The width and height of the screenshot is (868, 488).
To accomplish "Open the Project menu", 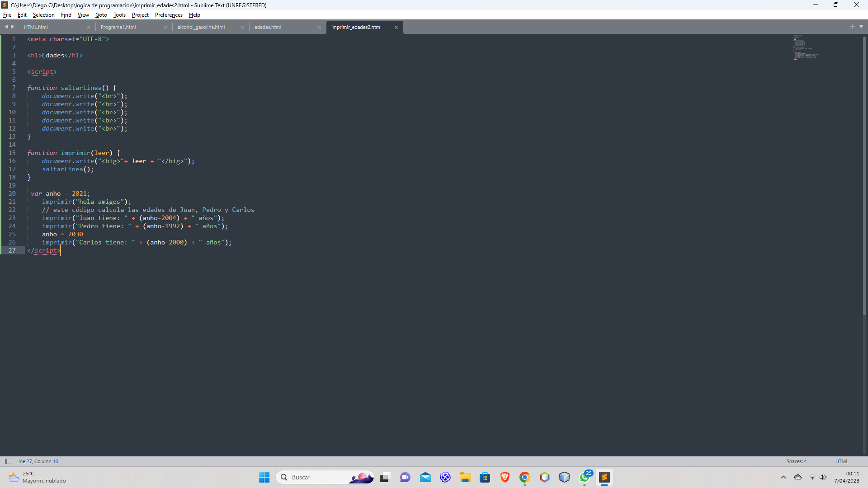I will tap(140, 15).
